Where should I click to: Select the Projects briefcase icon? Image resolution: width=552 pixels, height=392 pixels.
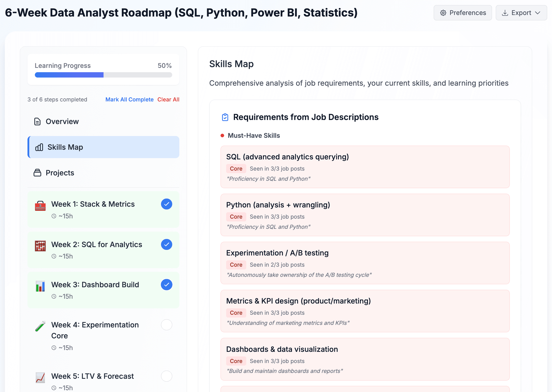click(x=37, y=173)
